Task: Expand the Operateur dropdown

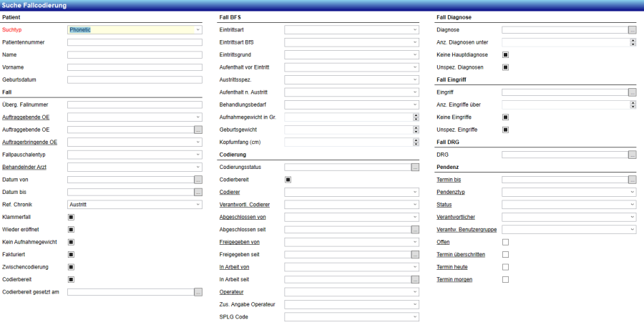Action: [x=351, y=292]
